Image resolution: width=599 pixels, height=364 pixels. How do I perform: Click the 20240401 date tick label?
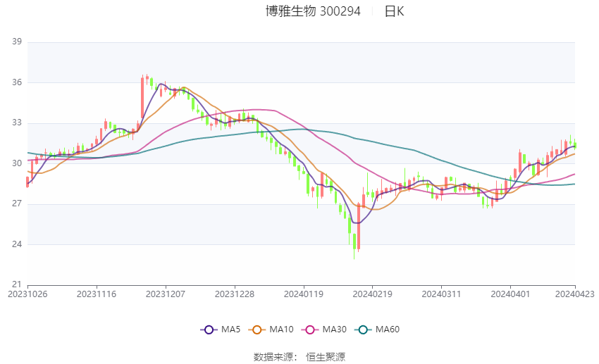pyautogui.click(x=510, y=294)
